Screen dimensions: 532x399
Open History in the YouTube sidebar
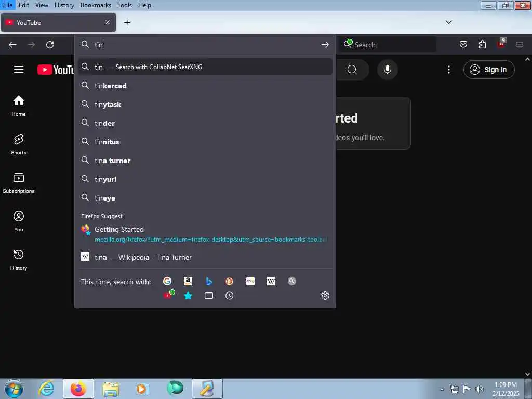tap(19, 260)
